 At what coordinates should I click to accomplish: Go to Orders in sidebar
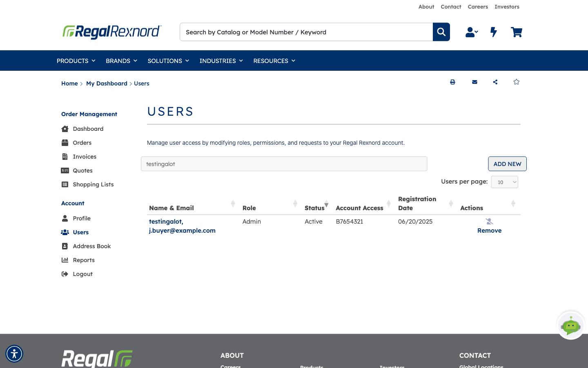tap(82, 143)
